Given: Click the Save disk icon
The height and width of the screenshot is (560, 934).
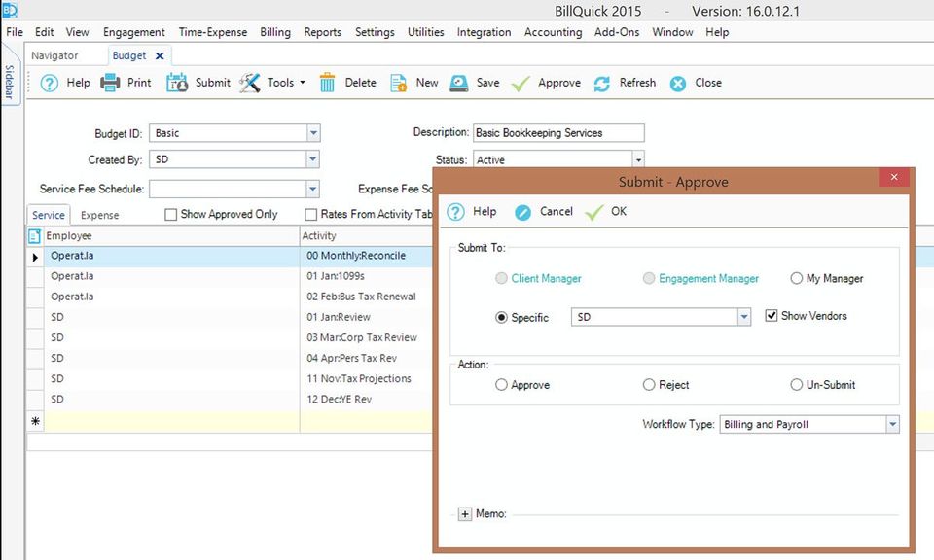Looking at the screenshot, I should click(x=458, y=83).
